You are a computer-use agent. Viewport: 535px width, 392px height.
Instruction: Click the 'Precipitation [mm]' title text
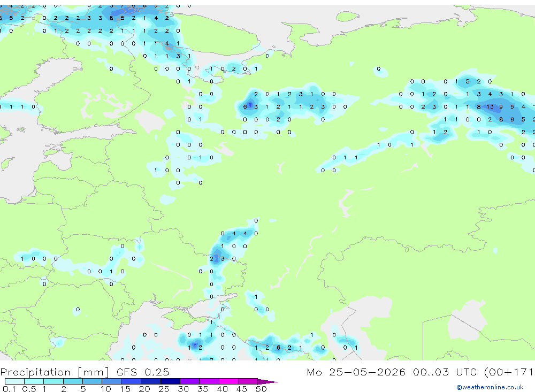[x=55, y=372]
